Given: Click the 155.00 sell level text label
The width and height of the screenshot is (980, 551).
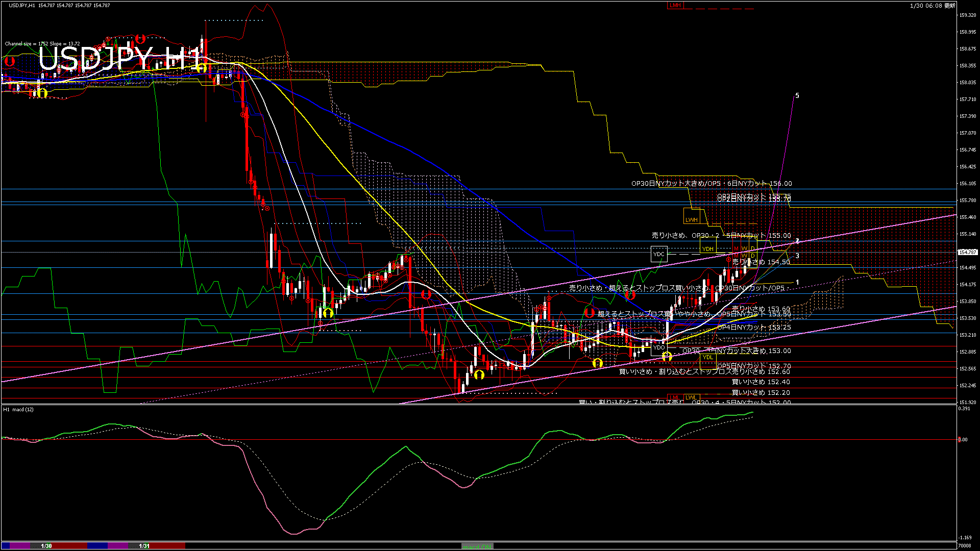Looking at the screenshot, I should tap(721, 236).
